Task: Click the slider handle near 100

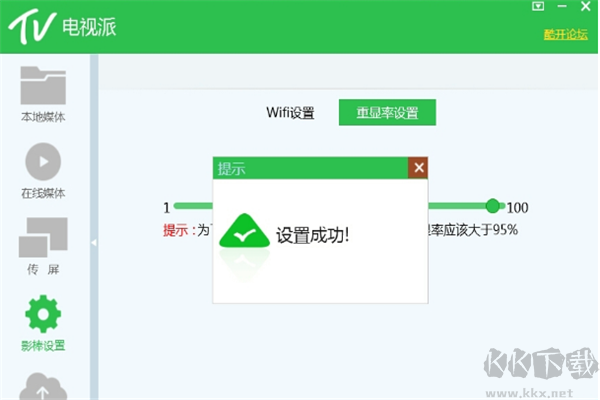Action: 493,206
